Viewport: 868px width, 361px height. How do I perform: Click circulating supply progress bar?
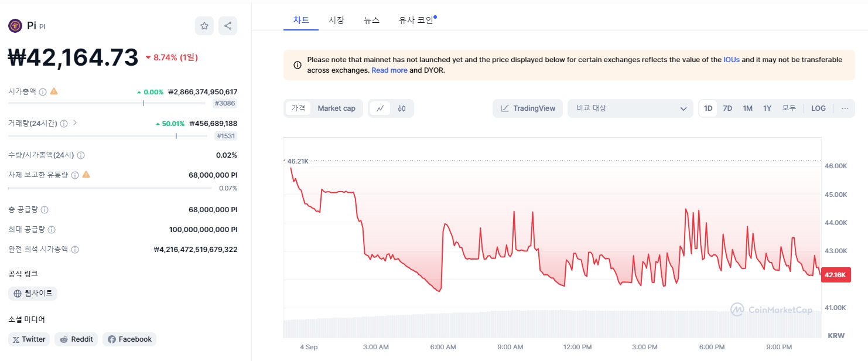[x=110, y=188]
